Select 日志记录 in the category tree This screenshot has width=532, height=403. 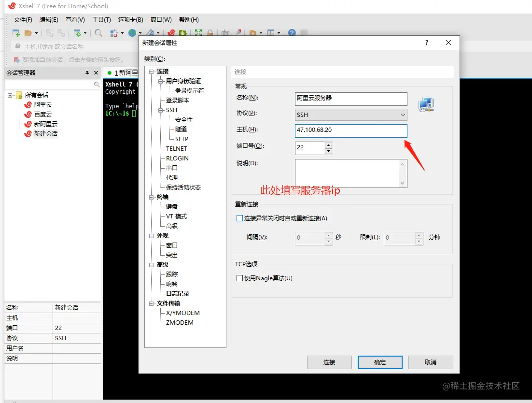[x=178, y=294]
